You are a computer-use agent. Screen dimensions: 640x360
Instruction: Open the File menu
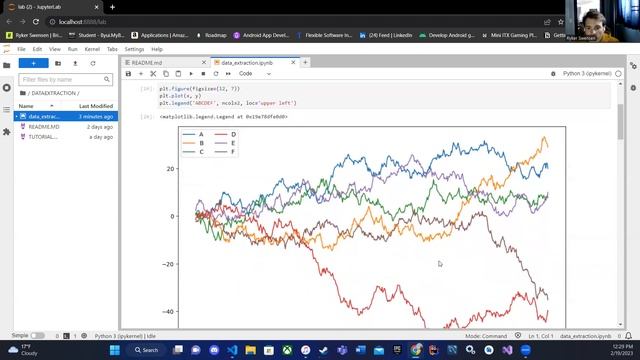pyautogui.click(x=21, y=49)
